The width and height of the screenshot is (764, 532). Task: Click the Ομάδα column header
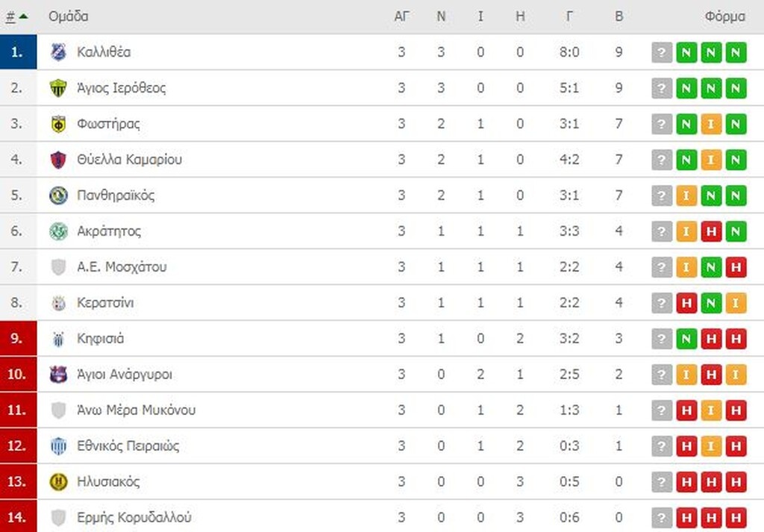point(68,16)
